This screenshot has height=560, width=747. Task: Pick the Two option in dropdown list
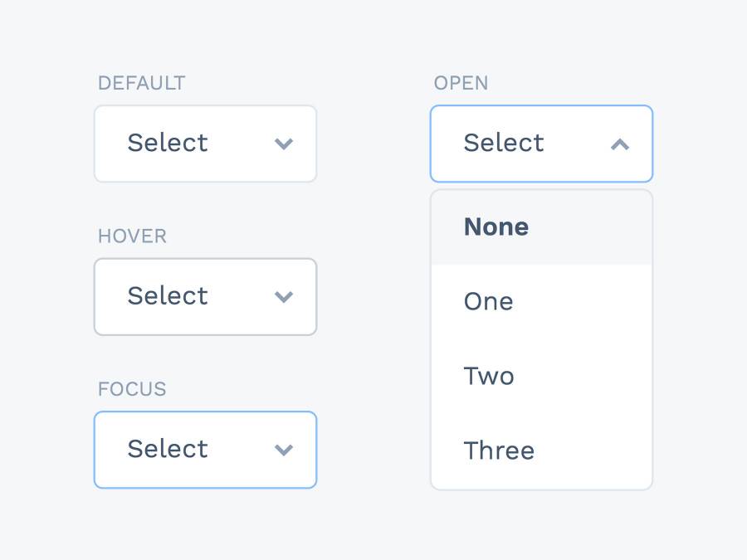(489, 377)
